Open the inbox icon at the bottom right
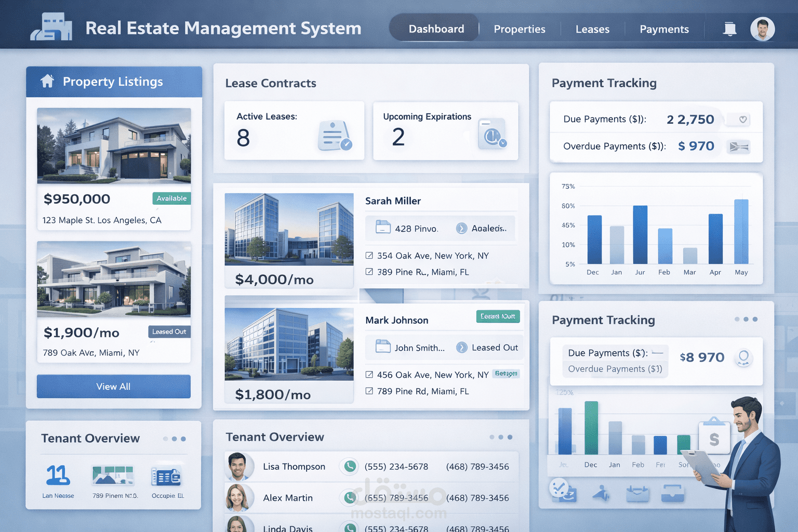 tap(673, 493)
